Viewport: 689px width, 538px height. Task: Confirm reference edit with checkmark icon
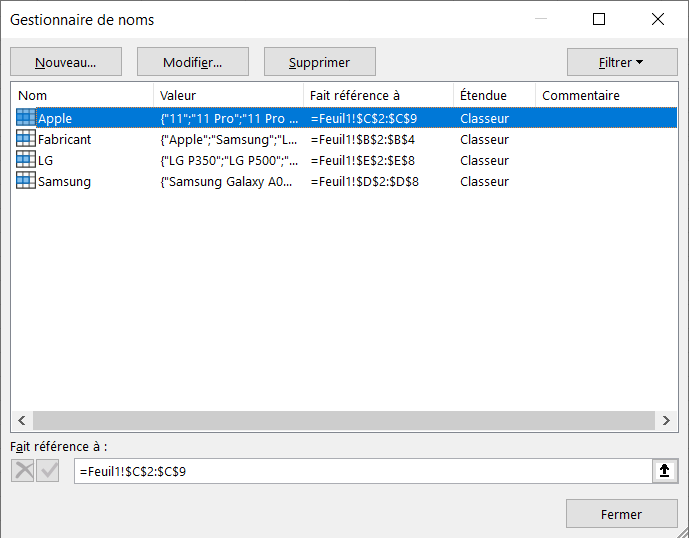click(47, 471)
